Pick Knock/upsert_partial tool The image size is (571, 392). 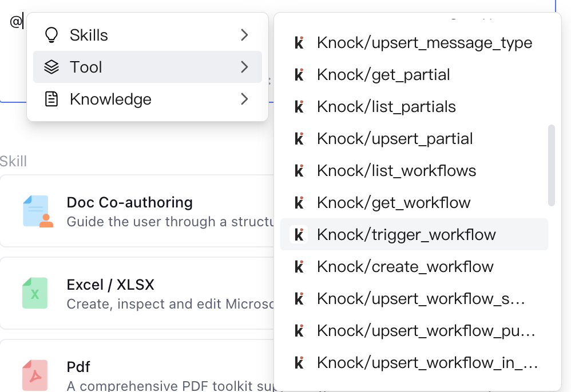tap(414, 138)
